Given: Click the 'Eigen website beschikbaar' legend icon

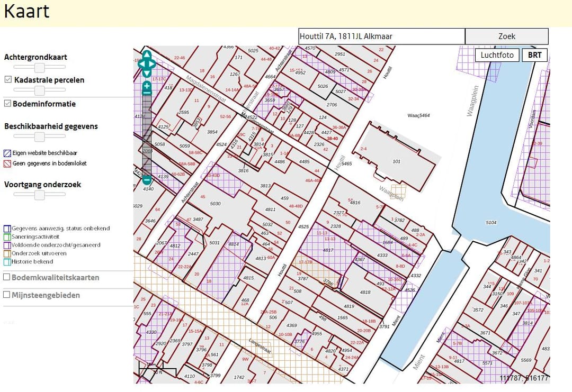Looking at the screenshot, I should (7, 153).
